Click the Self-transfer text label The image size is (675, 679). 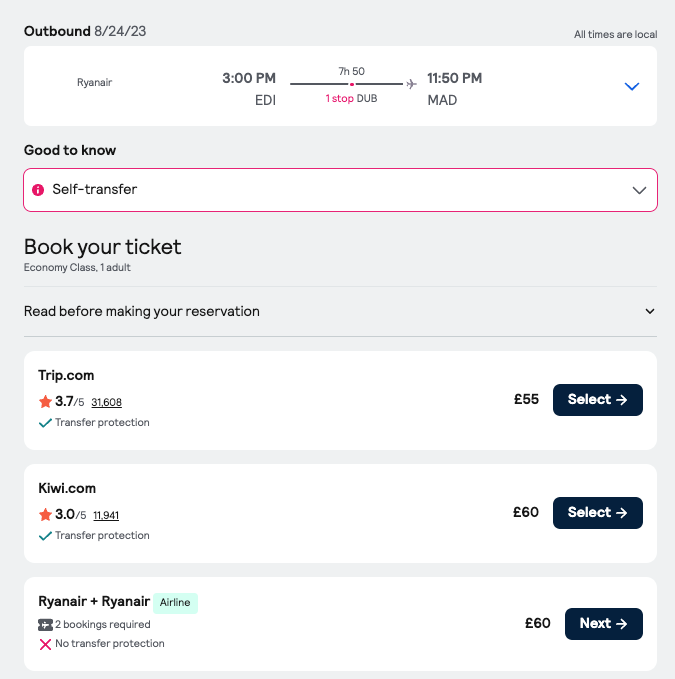pyautogui.click(x=95, y=189)
